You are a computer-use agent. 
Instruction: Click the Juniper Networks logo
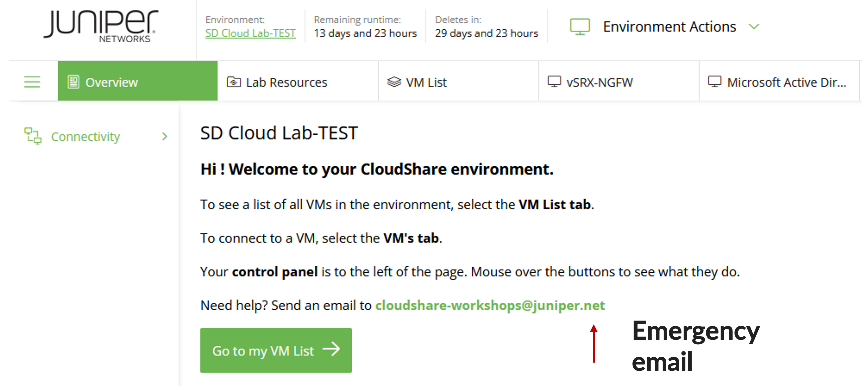coord(101,26)
